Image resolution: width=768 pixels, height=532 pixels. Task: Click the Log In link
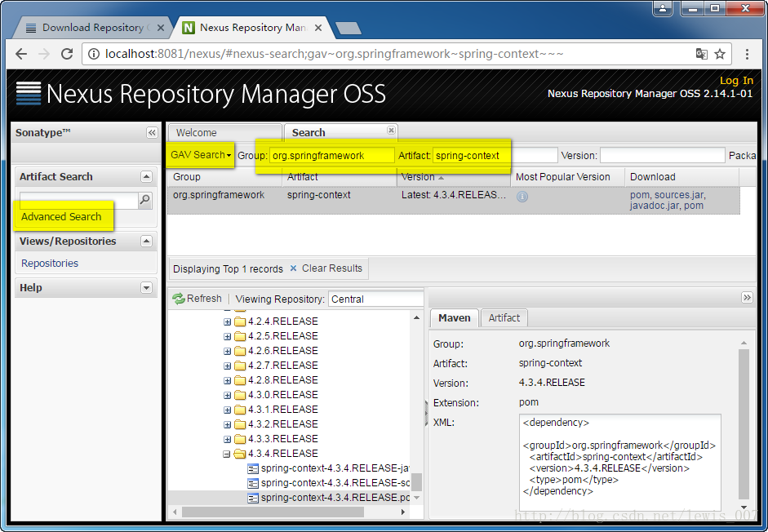(x=736, y=81)
